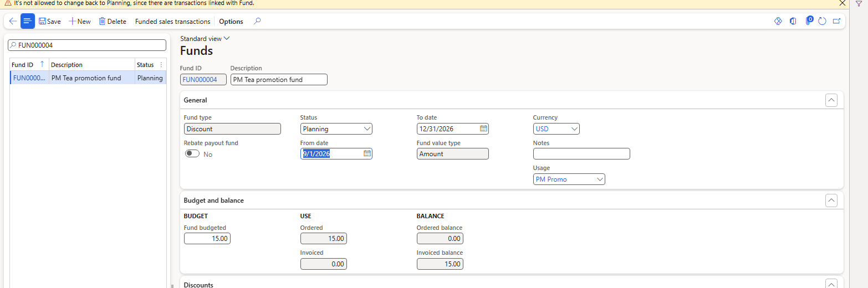Collapse the General section
This screenshot has width=868, height=288.
831,100
